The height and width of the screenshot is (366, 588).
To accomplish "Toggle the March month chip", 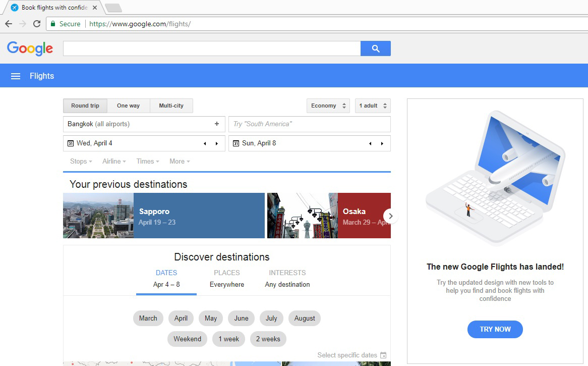I will pos(148,319).
